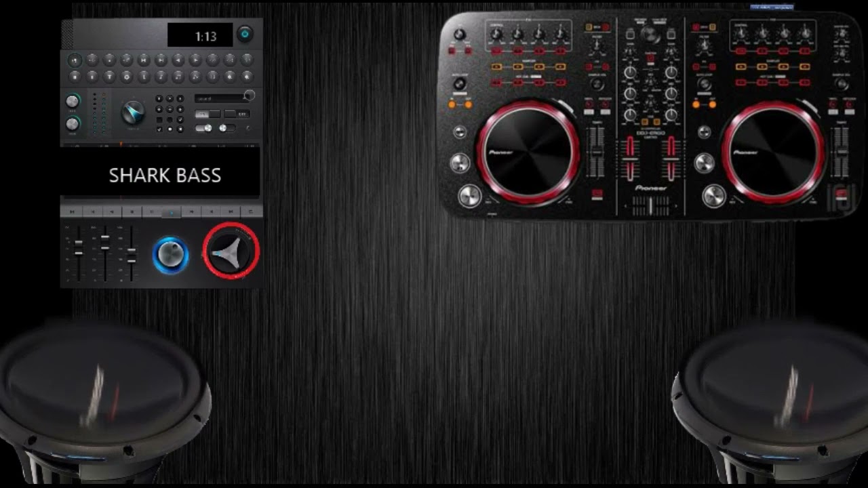Select the OFF segment button on the synth panel
The image size is (868, 488).
(237, 114)
